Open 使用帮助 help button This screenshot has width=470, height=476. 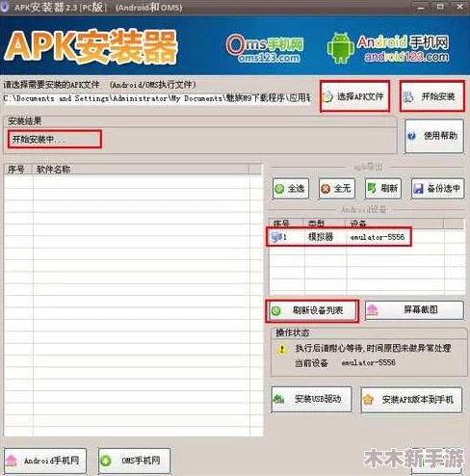(434, 136)
